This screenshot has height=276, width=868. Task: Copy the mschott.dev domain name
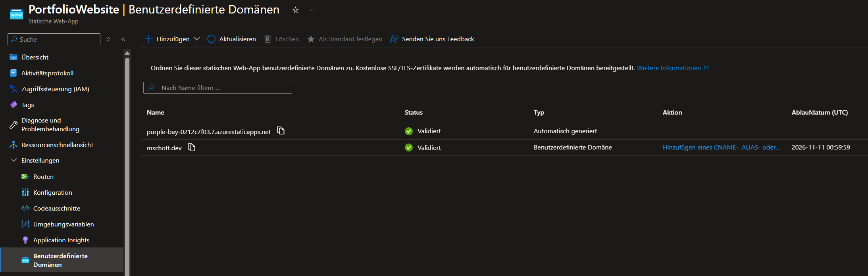click(192, 147)
